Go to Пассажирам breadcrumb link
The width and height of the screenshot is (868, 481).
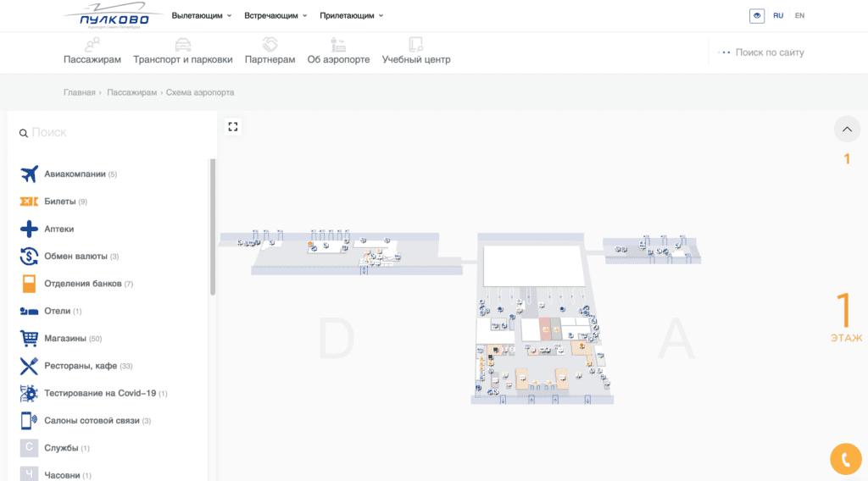tap(131, 92)
